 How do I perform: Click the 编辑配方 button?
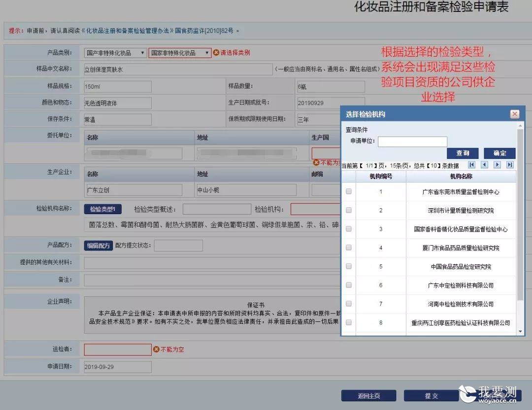tap(99, 246)
